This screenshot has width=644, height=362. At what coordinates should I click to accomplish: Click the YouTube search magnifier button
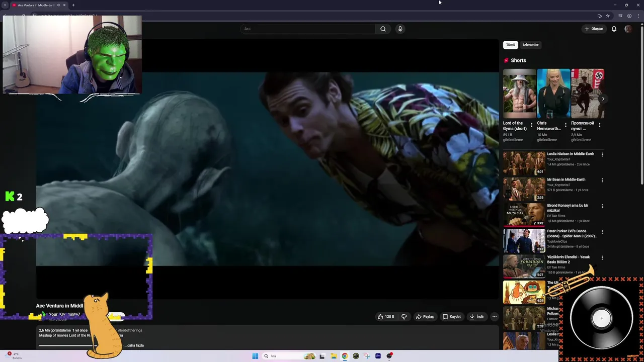click(x=383, y=29)
